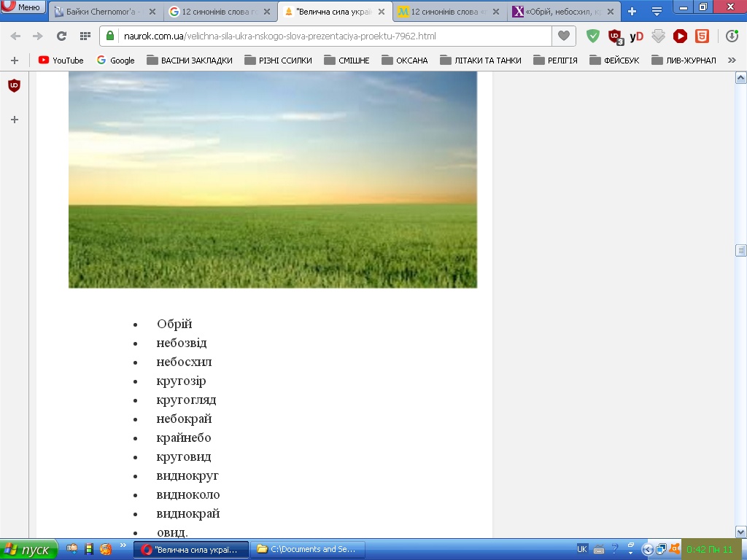Go forward to next page
Viewport: 747px width, 560px height.
pos(38,36)
